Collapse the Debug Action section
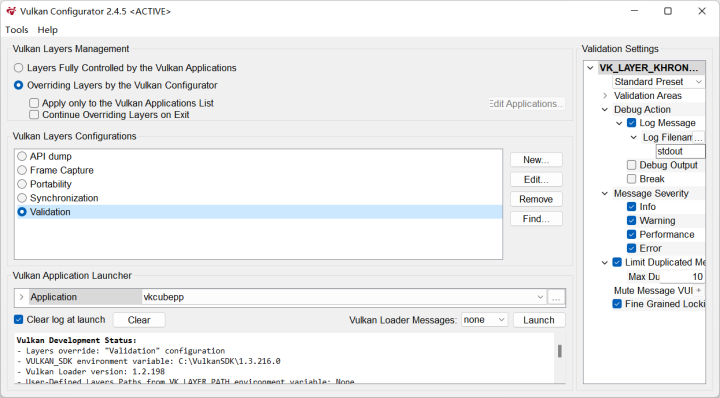Image resolution: width=720 pixels, height=398 pixels. click(x=605, y=110)
